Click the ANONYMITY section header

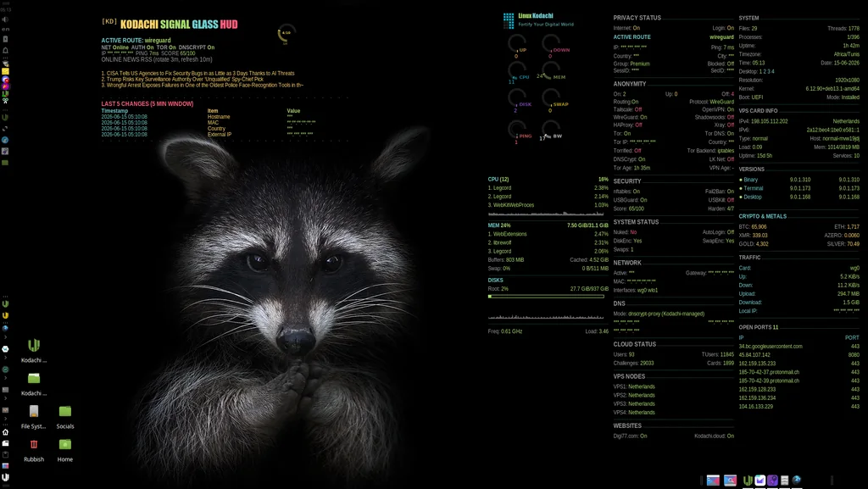(x=630, y=84)
